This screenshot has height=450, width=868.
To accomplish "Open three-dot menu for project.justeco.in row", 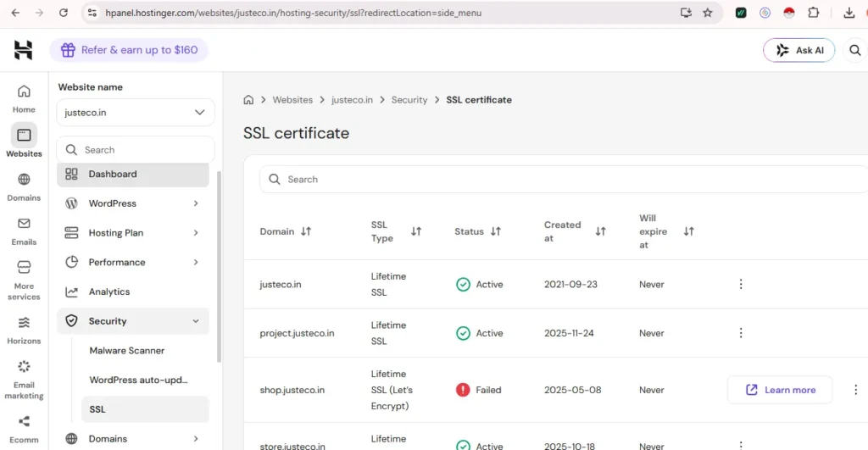I will [x=741, y=333].
